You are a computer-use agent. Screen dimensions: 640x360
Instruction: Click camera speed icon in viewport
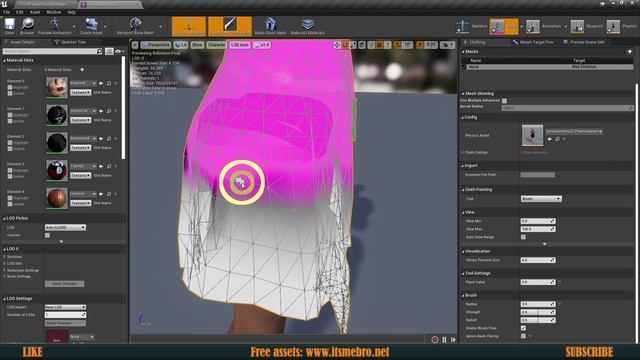pos(448,45)
